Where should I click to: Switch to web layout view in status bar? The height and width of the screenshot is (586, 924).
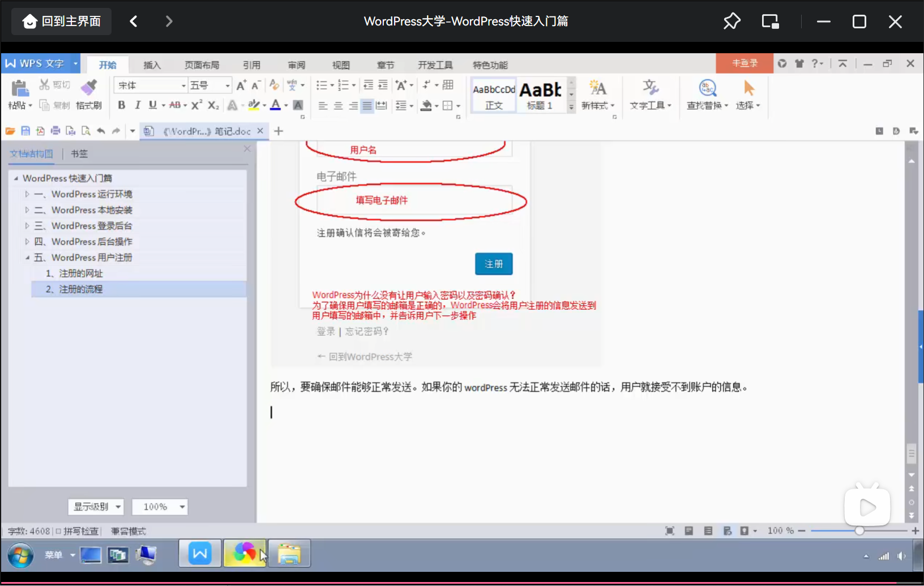728,531
